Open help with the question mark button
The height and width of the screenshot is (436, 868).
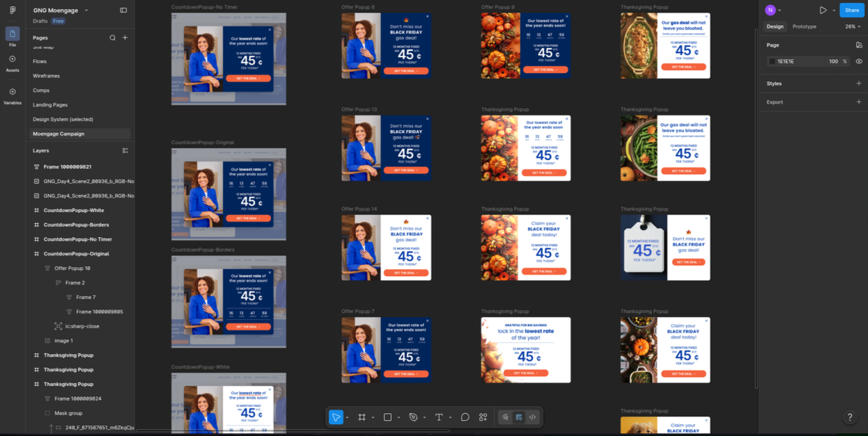(849, 417)
